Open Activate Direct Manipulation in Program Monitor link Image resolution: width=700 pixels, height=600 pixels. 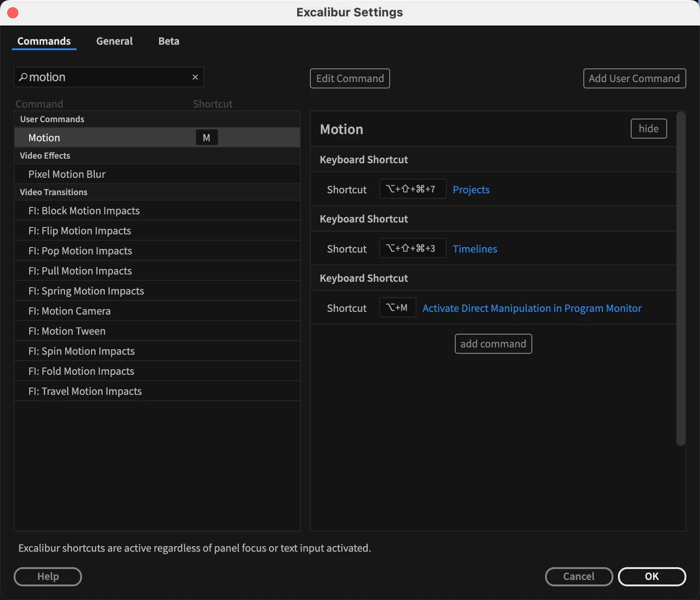pos(532,308)
